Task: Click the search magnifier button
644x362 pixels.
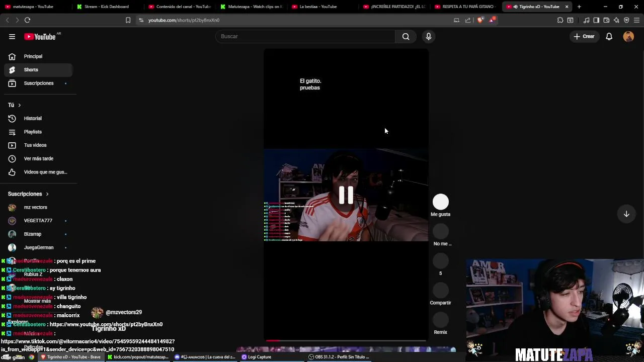Action: [x=406, y=36]
